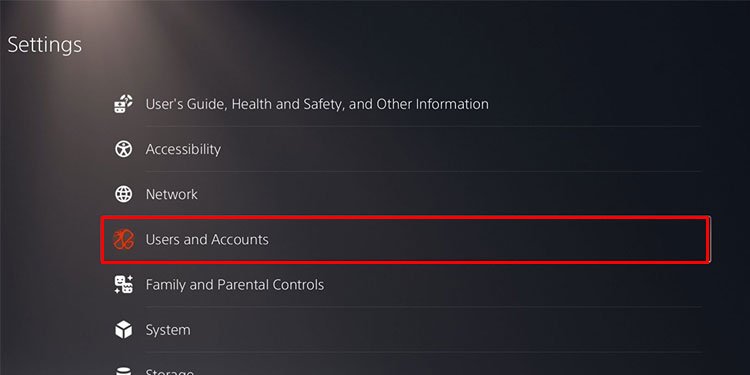Click the divider line below User's Guide entry
The width and height of the screenshot is (750, 375).
(423, 126)
